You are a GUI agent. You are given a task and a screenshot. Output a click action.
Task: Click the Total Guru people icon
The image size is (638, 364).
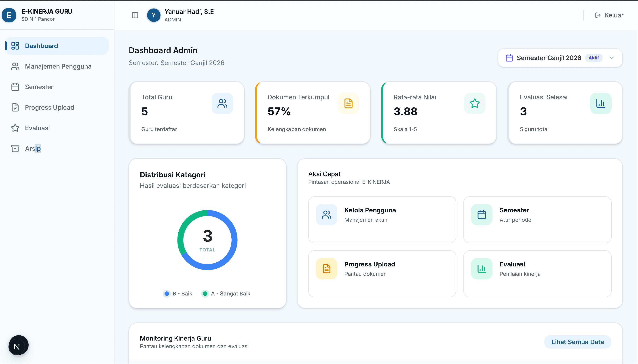pyautogui.click(x=222, y=103)
